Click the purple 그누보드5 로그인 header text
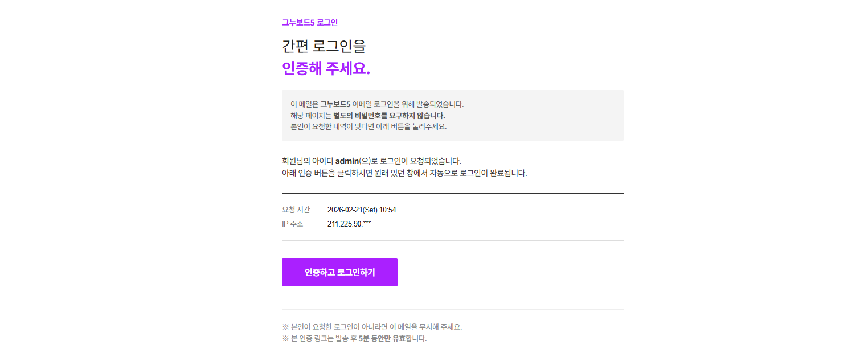The image size is (868, 361). (x=310, y=23)
